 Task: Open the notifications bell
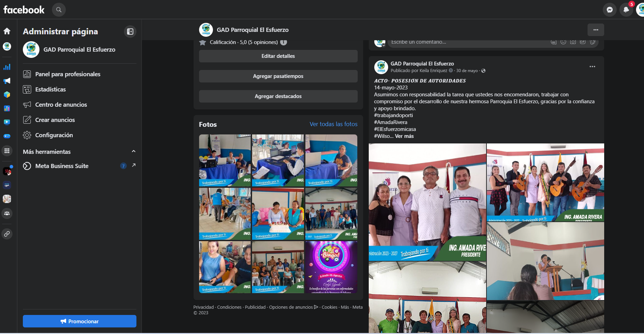point(626,10)
